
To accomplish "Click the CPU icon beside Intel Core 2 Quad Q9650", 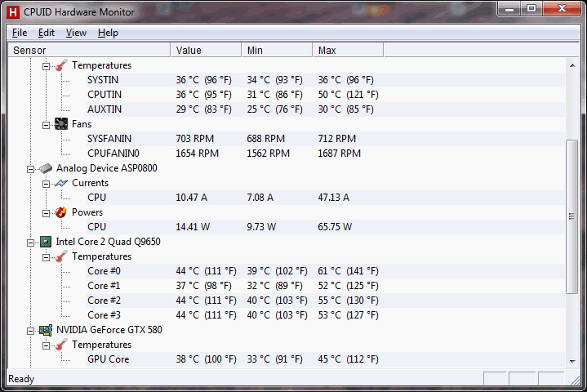I will (46, 242).
